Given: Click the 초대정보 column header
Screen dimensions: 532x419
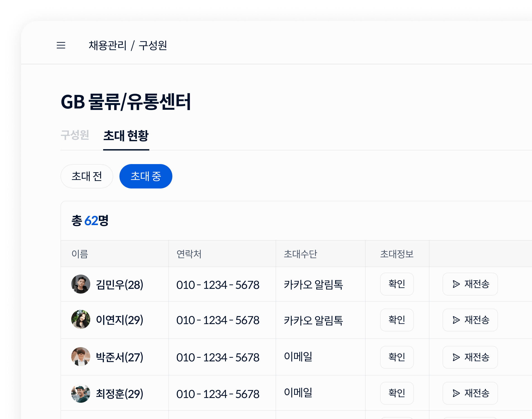Looking at the screenshot, I should (397, 254).
